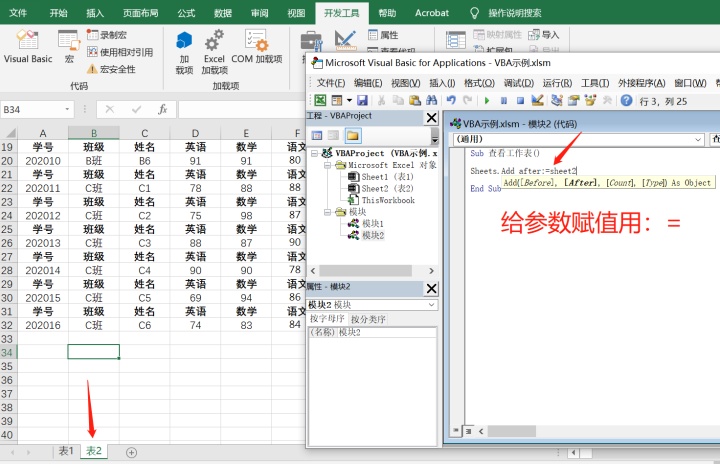Open VBA 工具(T) menu
This screenshot has height=464, width=720.
[x=595, y=83]
